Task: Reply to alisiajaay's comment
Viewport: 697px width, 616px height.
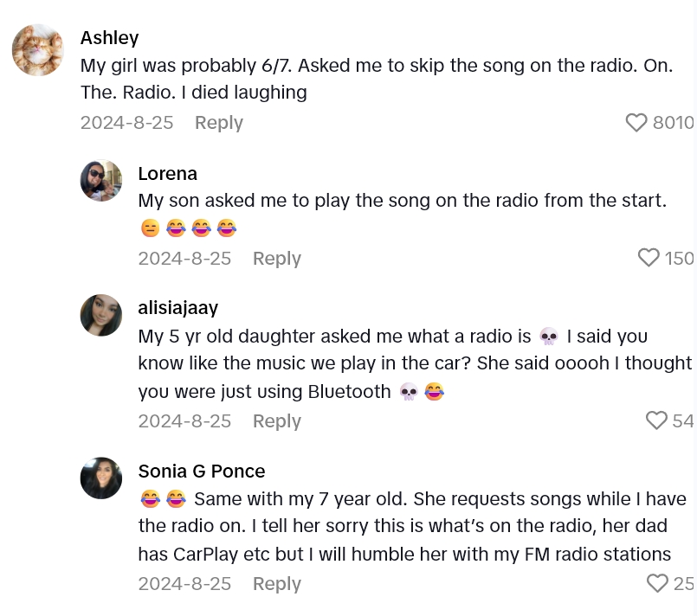Action: (x=276, y=420)
